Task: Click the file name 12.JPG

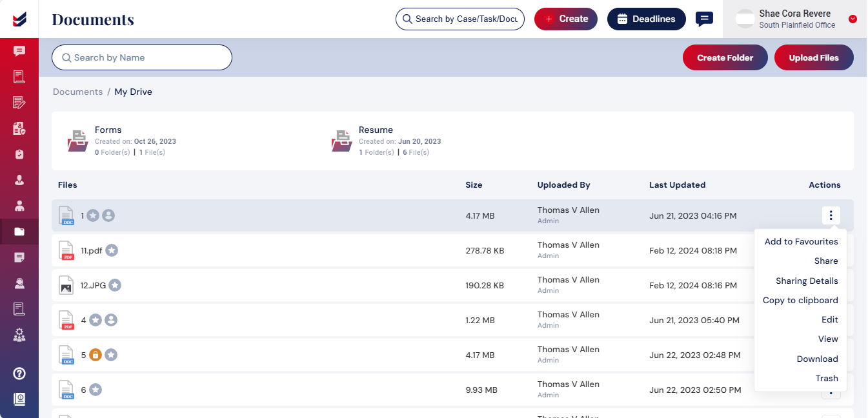Action: [x=93, y=285]
